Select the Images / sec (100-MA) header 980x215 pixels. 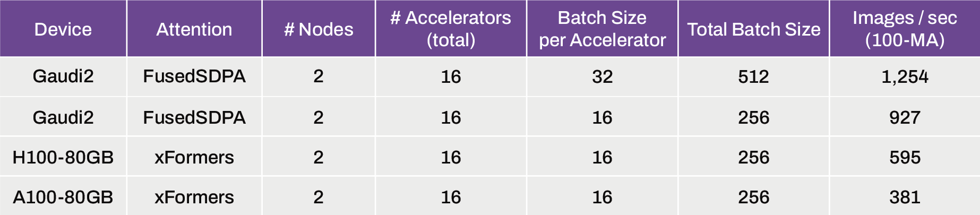(x=905, y=29)
